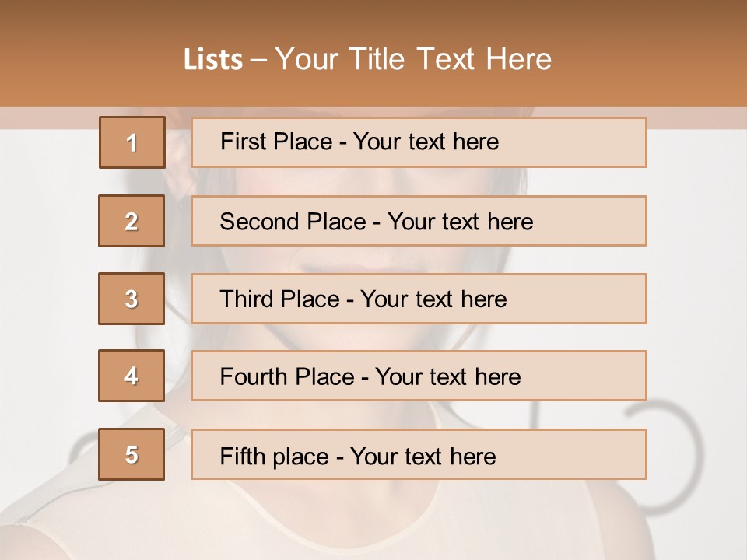Click 'Your Title Text Here' in header
747x560 pixels.
(413, 59)
